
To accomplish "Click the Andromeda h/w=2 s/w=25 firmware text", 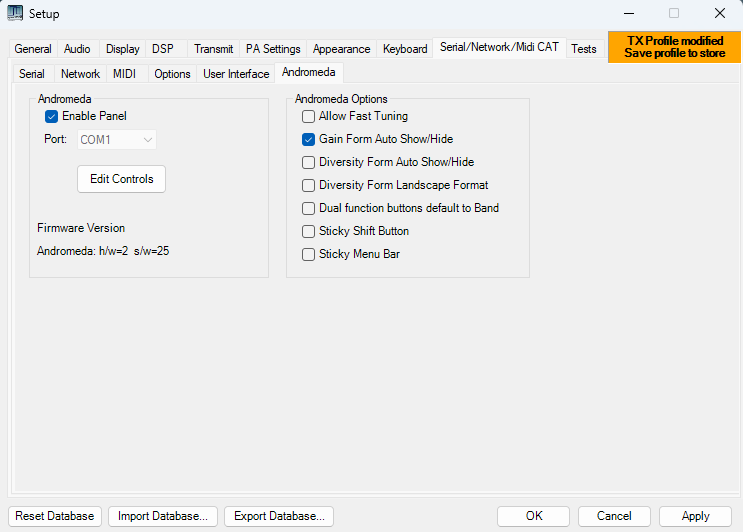I will point(103,251).
